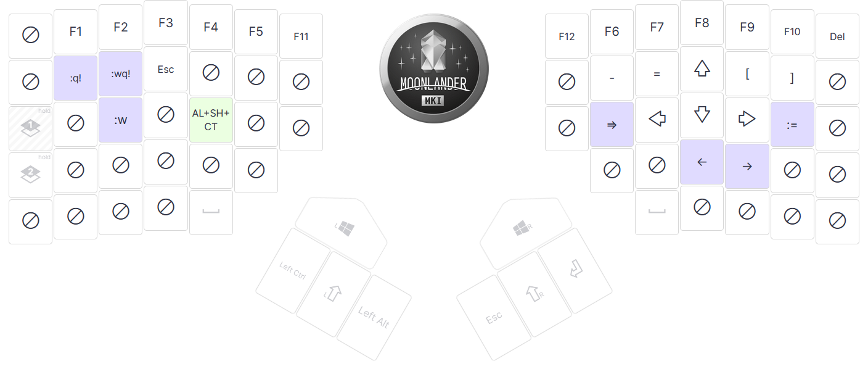Select the Layer 2 hold key

point(30,175)
